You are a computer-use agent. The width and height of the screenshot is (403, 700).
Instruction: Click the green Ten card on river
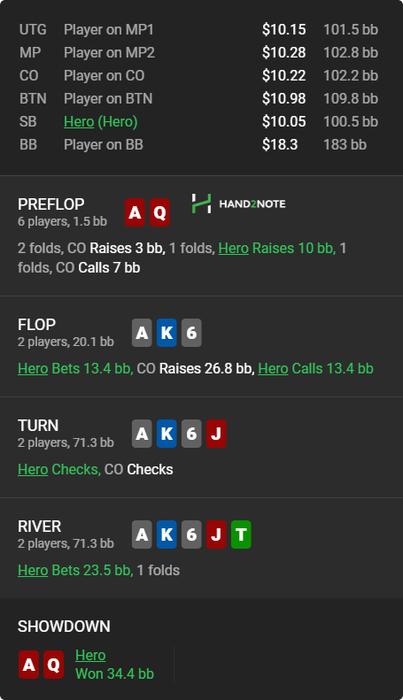pos(241,534)
